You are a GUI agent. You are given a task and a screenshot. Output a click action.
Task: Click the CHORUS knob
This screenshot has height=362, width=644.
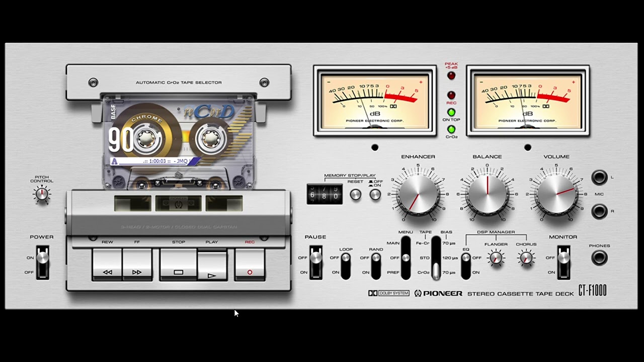[526, 258]
